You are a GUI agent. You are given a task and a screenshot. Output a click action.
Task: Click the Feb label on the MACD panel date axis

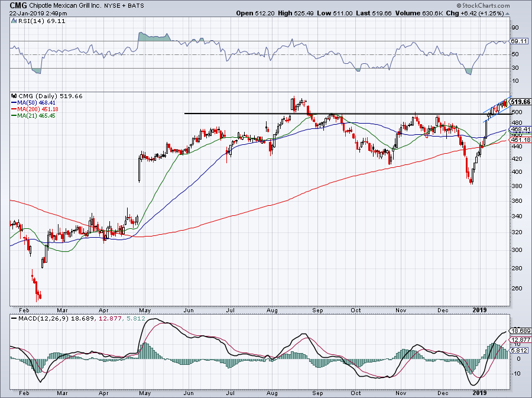[x=24, y=393]
